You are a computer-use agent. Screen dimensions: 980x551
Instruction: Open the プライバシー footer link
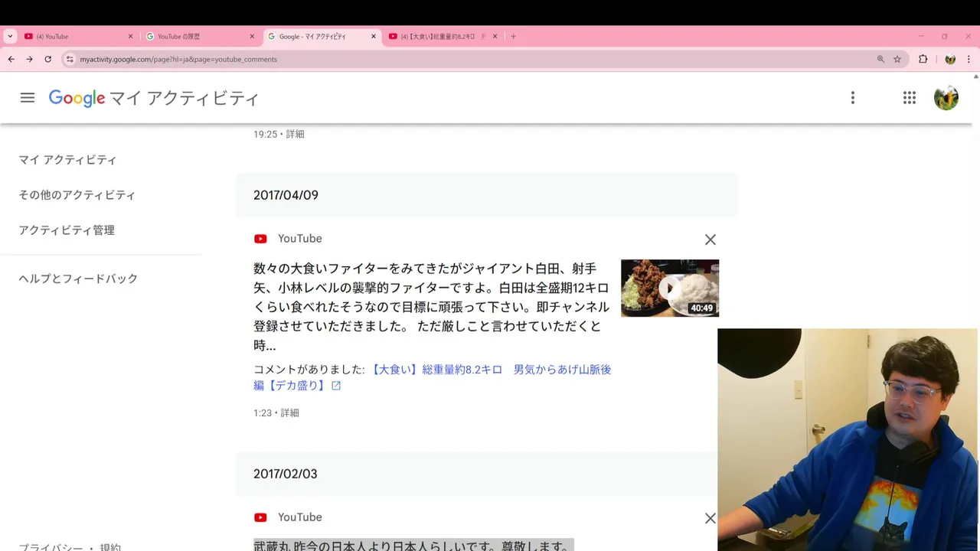[51, 548]
